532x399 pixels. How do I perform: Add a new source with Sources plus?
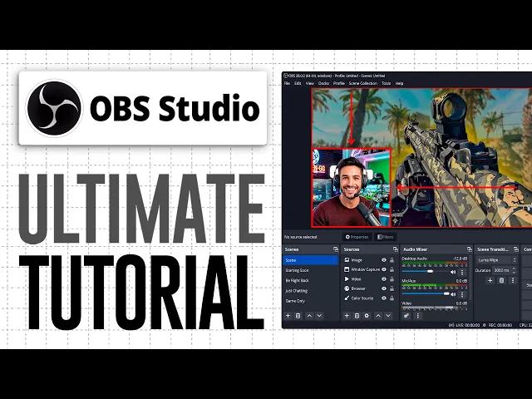pos(347,316)
